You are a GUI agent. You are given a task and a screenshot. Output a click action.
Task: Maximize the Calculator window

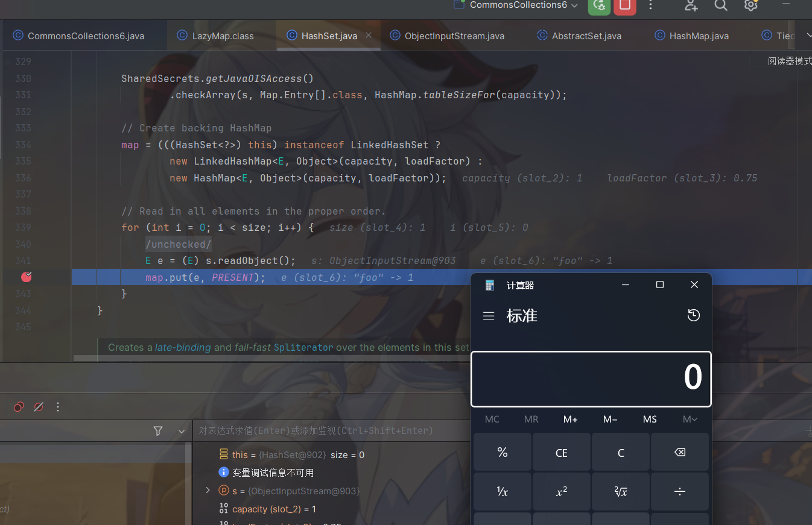660,285
